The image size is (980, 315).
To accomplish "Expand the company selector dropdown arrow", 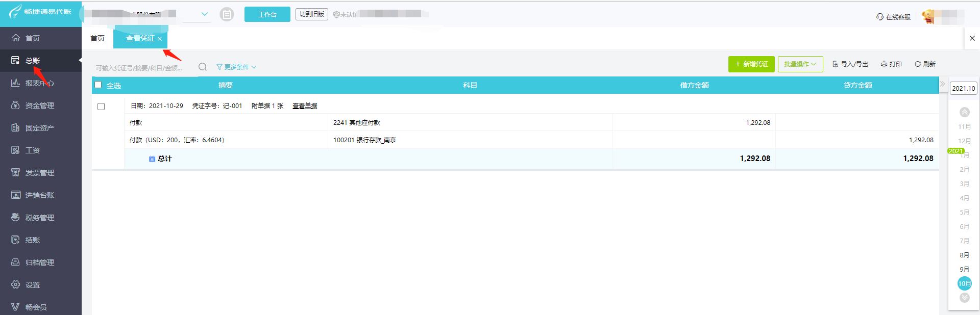I will click(x=205, y=14).
